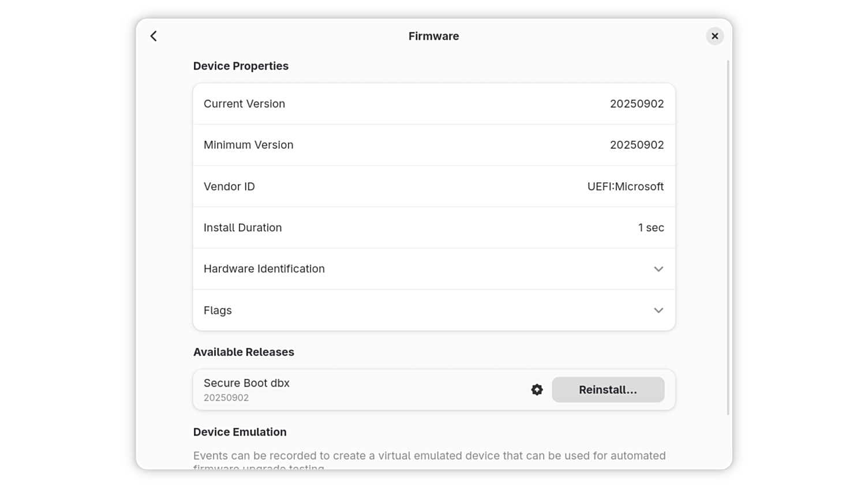Click the Device Emulation heading
Screen dimensions: 868x488
click(x=240, y=432)
